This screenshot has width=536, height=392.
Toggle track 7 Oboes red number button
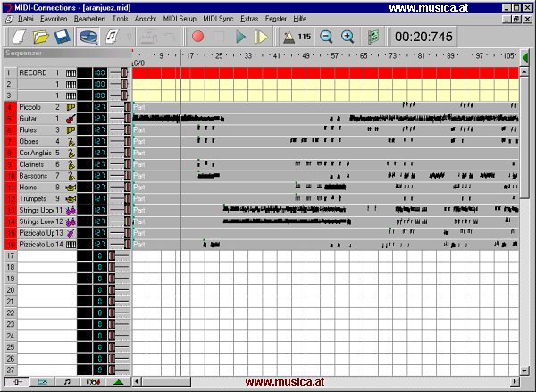point(10,141)
